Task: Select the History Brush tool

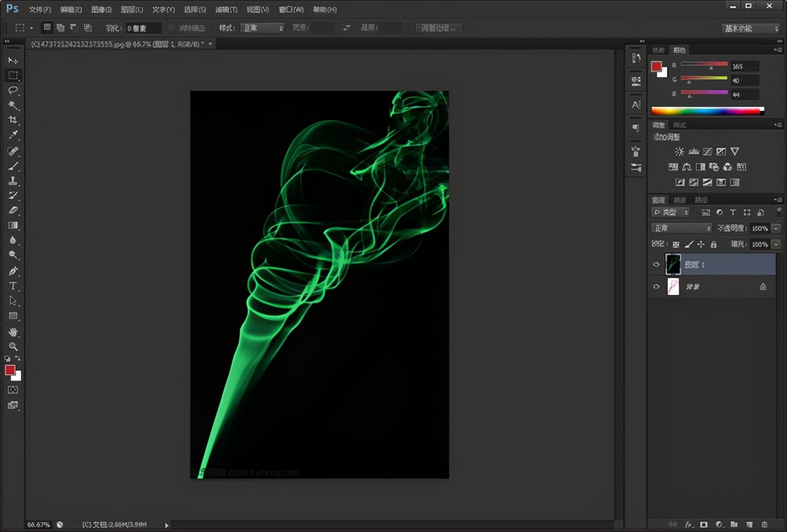Action: click(12, 195)
